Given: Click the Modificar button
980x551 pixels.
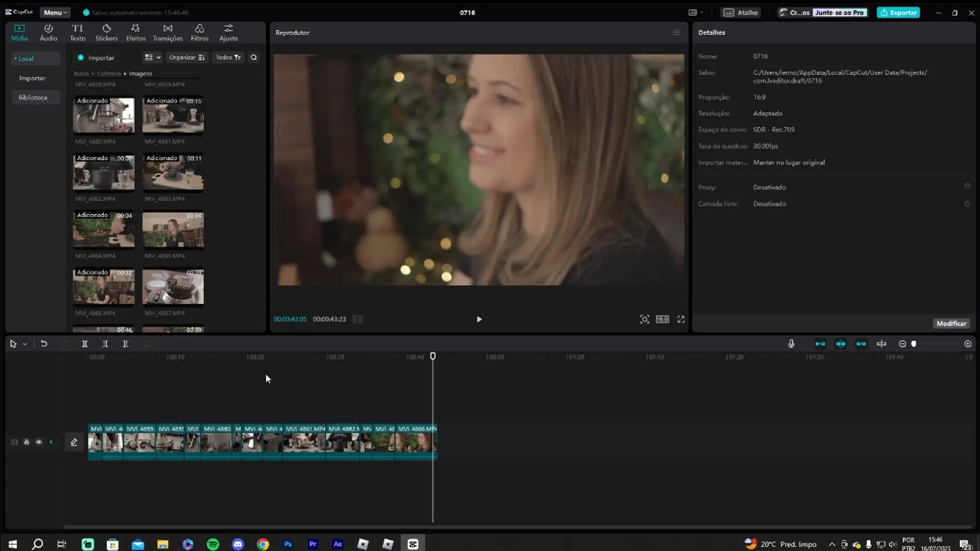Looking at the screenshot, I should click(951, 323).
